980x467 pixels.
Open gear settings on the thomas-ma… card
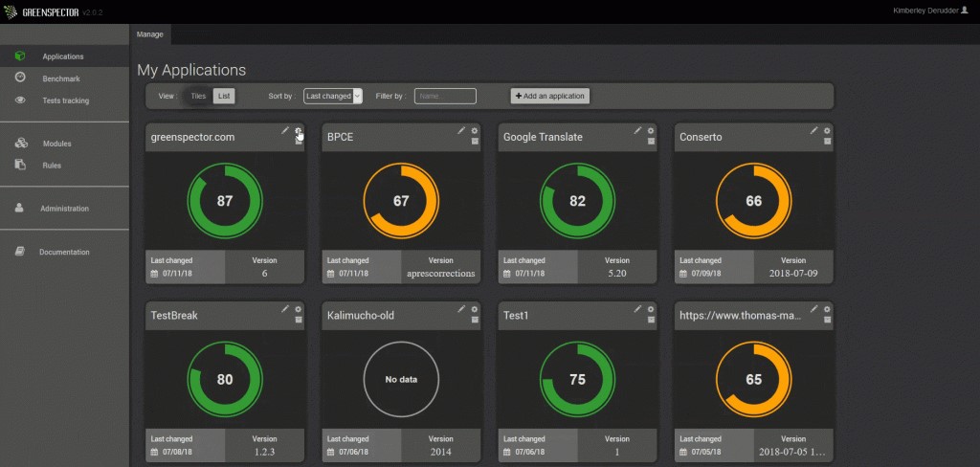click(x=827, y=309)
